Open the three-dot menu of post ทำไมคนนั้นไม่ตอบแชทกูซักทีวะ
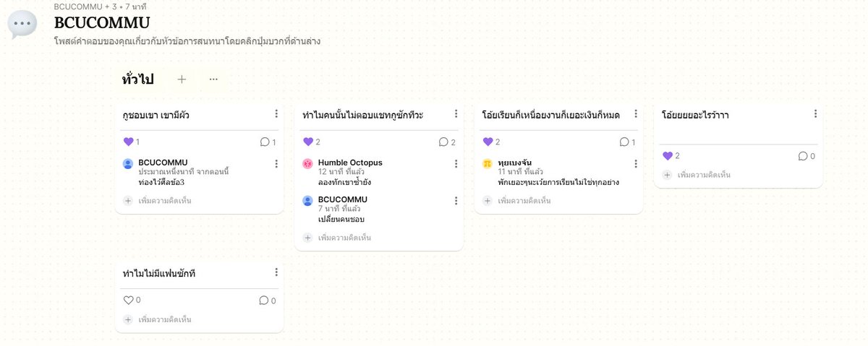This screenshot has width=868, height=346. [x=456, y=114]
